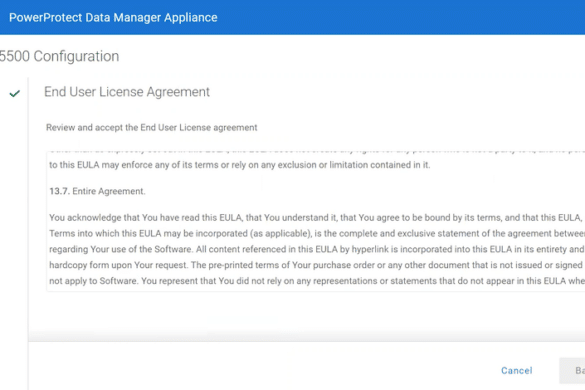
Task: Click the 5500 Configuration heading
Action: 59,56
